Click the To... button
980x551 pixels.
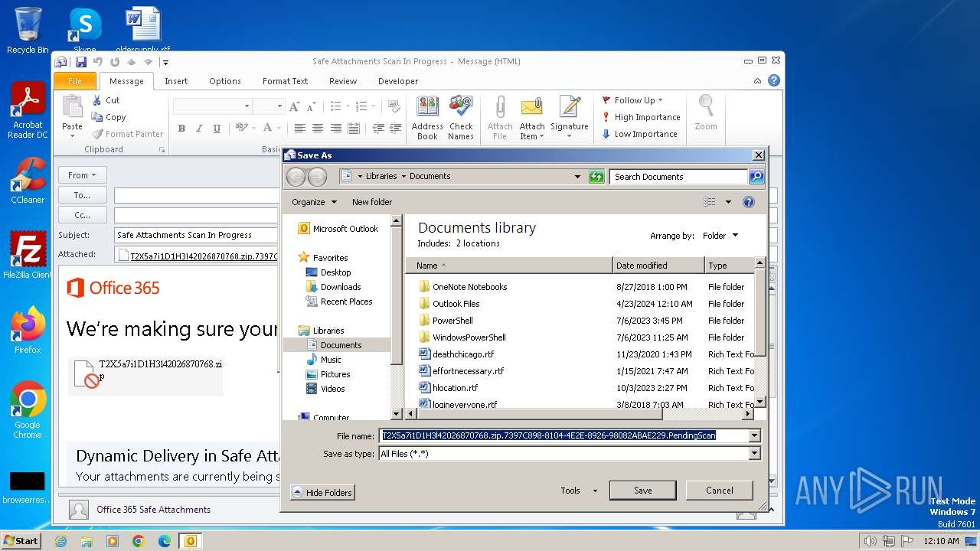point(82,195)
